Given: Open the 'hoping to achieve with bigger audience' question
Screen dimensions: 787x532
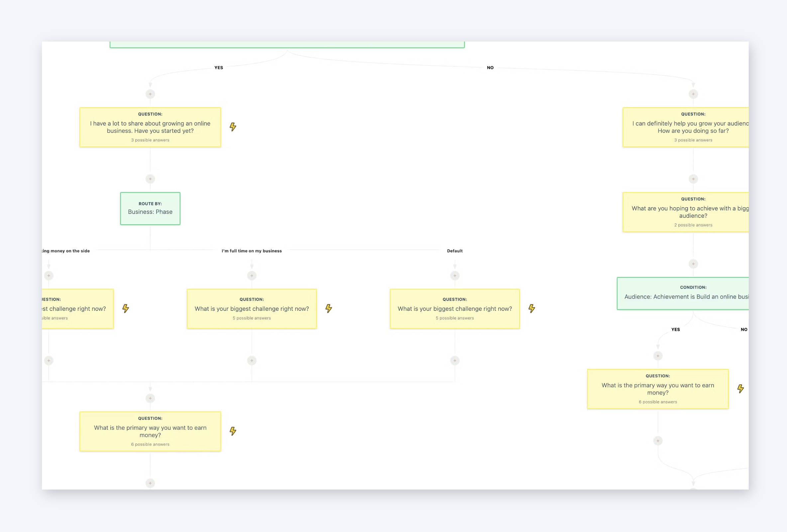Looking at the screenshot, I should 686,212.
